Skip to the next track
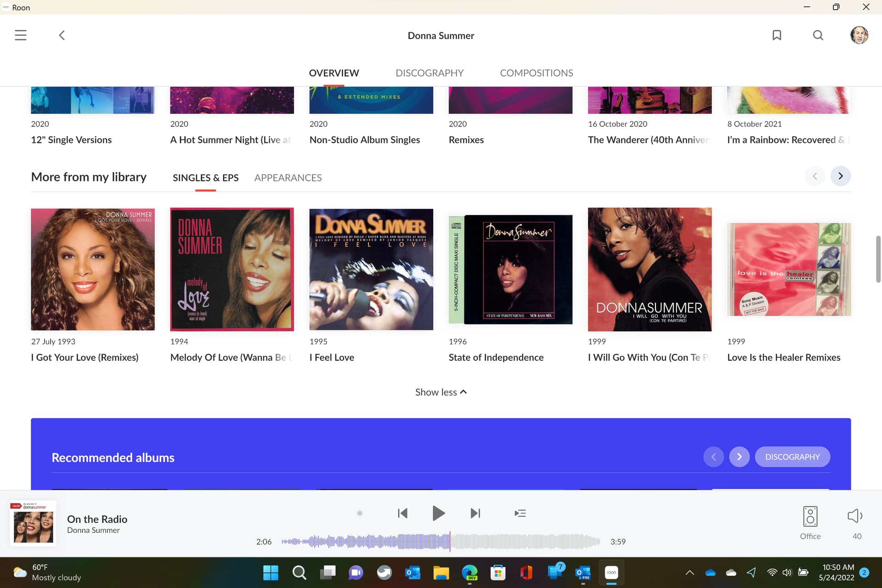Screen dimensions: 882x588 coord(475,513)
